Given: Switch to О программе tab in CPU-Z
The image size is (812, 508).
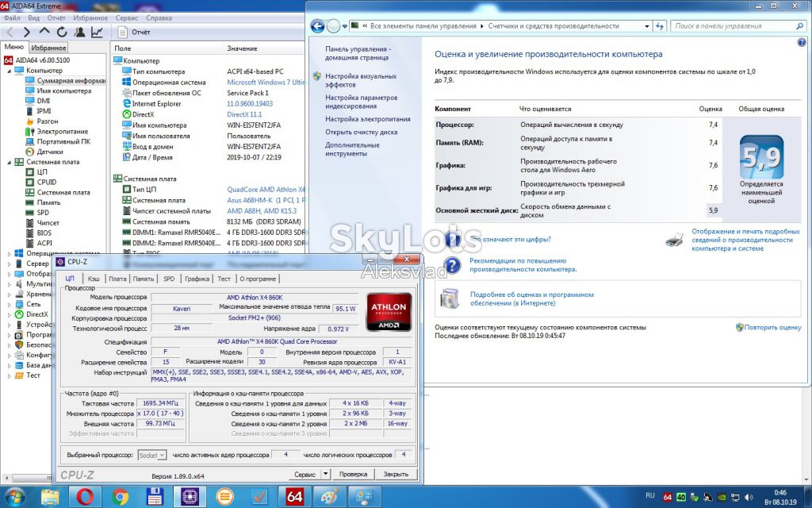Looking at the screenshot, I should click(x=258, y=279).
